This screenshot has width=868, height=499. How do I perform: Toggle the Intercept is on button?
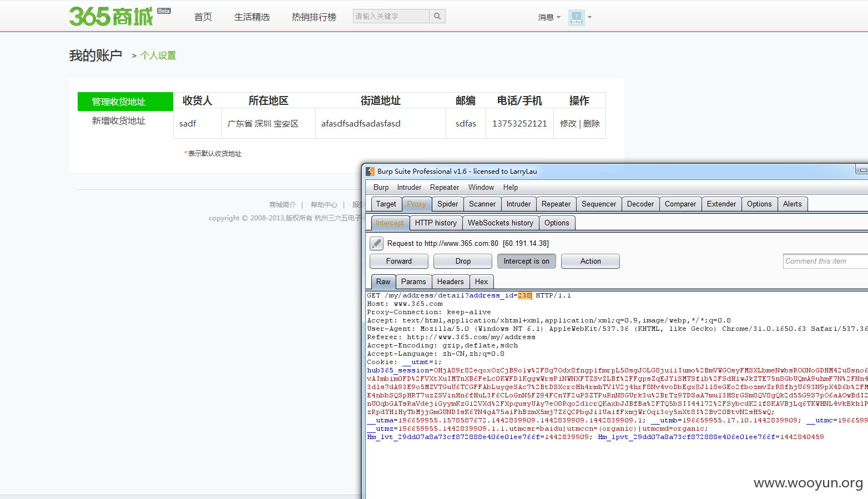527,261
